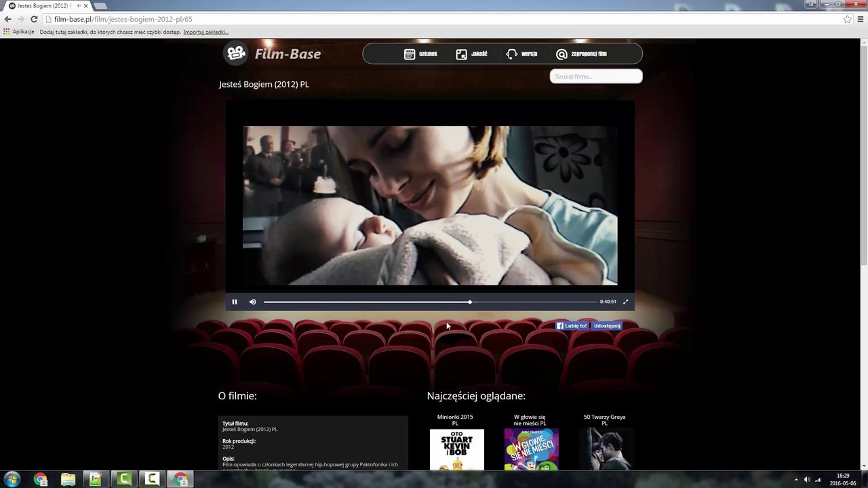Click the Najczęściej oglądane: heading
The image size is (868, 488).
[x=476, y=396]
